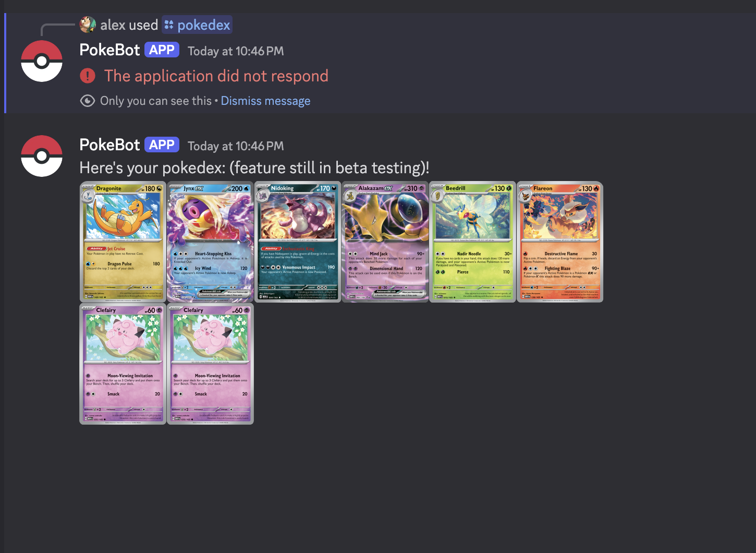Click the second APP badge

162,145
